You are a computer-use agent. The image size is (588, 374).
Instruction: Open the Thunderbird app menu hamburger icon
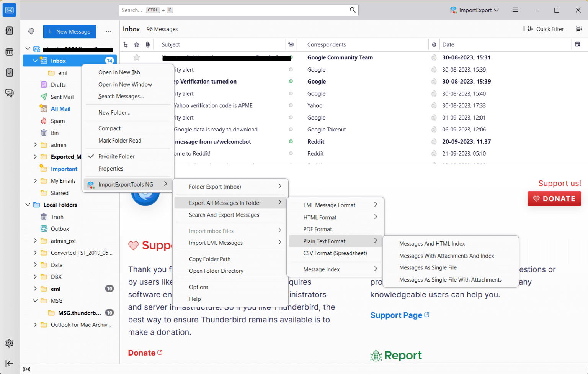[515, 10]
